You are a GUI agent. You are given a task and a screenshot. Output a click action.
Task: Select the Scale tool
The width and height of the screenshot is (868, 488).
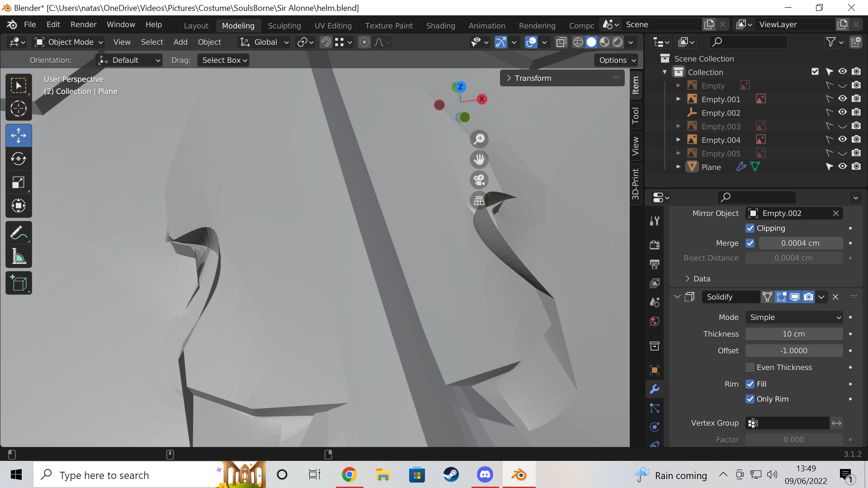[19, 183]
